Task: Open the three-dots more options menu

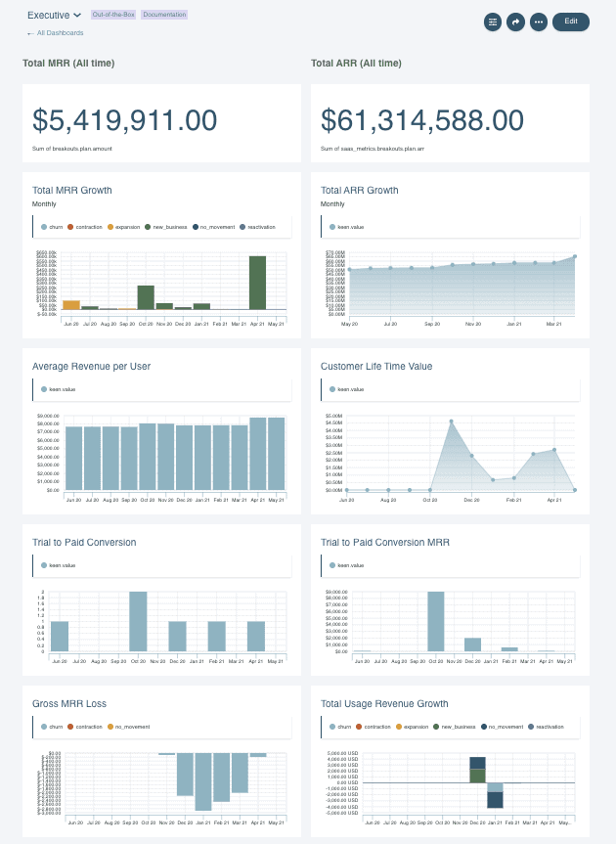Action: (x=539, y=22)
